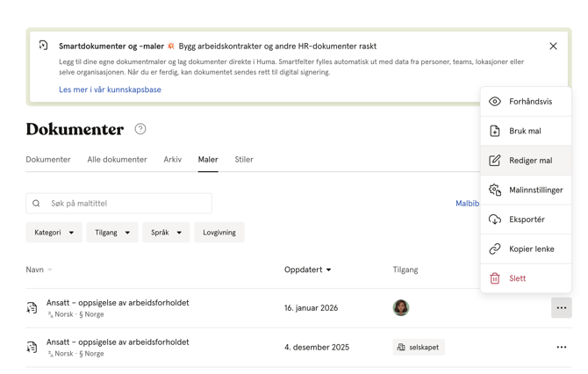Screen dimensions: 588x374
Task: Expand the Tilgang filter dropdown
Action: (x=112, y=232)
